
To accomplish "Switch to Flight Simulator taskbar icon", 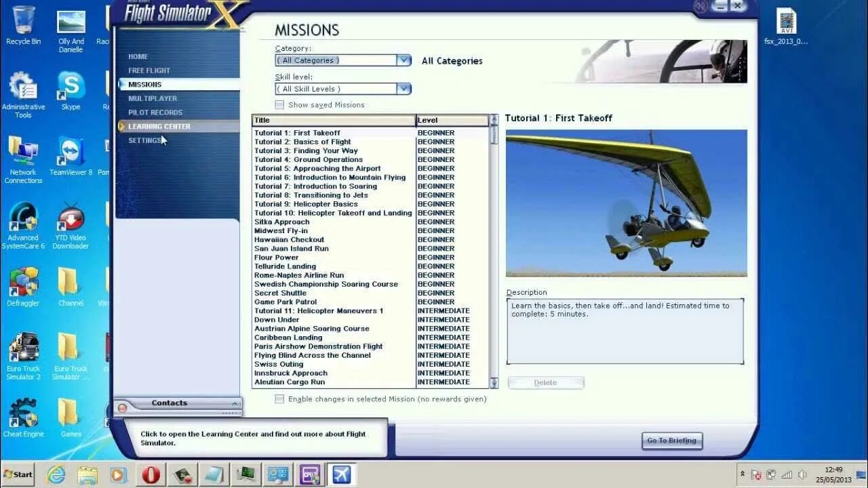I will (x=341, y=474).
